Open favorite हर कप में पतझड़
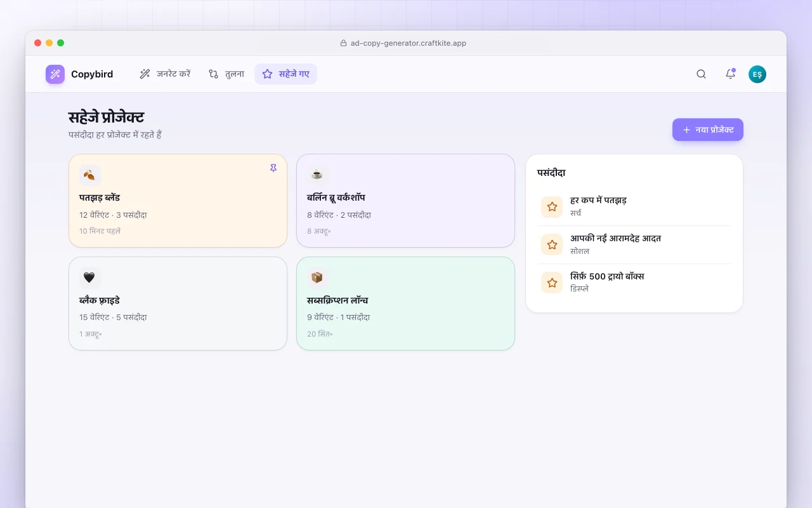Screen dimensions: 812x508 tap(634, 207)
